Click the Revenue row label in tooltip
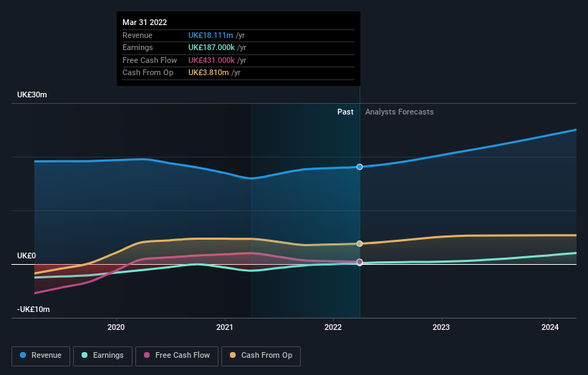The width and height of the screenshot is (588, 375). [x=138, y=35]
